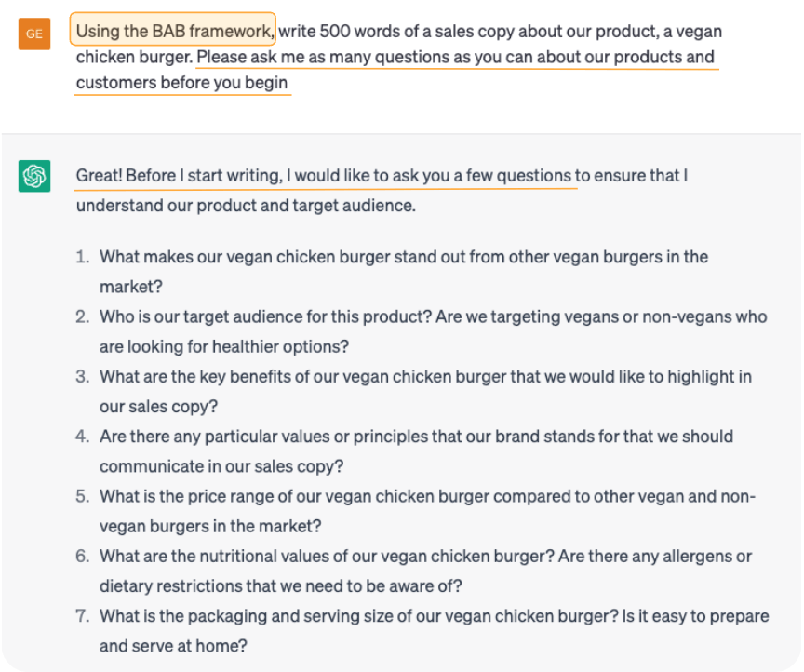This screenshot has height=672, width=804.
Task: Select question 5 about the price range
Action: click(x=427, y=496)
